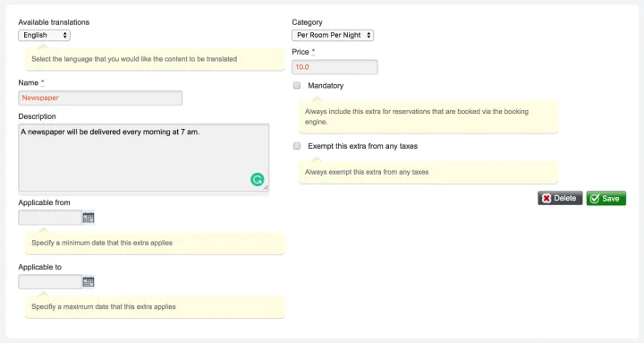Click the Price field showing 10.0

335,67
